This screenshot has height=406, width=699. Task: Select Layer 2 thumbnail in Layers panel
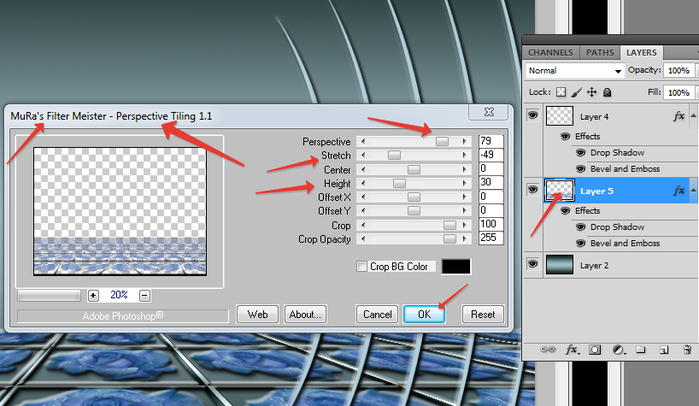[x=559, y=264]
